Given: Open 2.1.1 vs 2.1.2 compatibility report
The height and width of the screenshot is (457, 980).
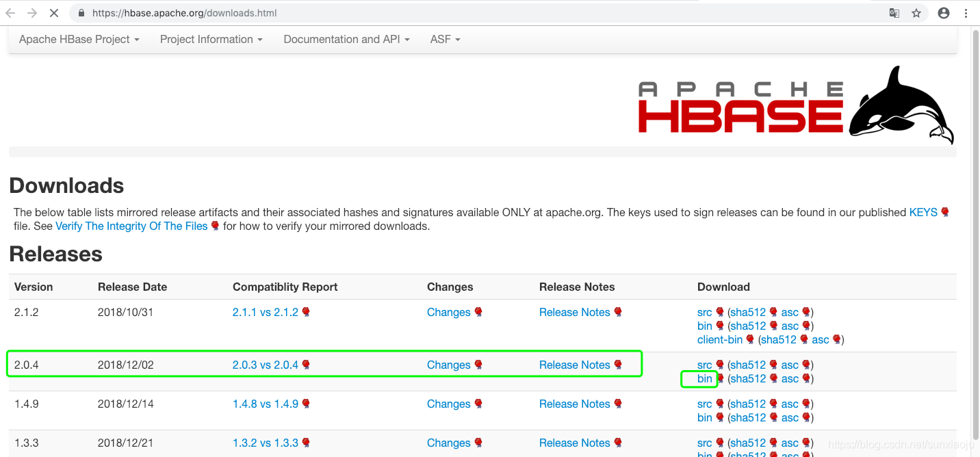Looking at the screenshot, I should click(x=266, y=312).
